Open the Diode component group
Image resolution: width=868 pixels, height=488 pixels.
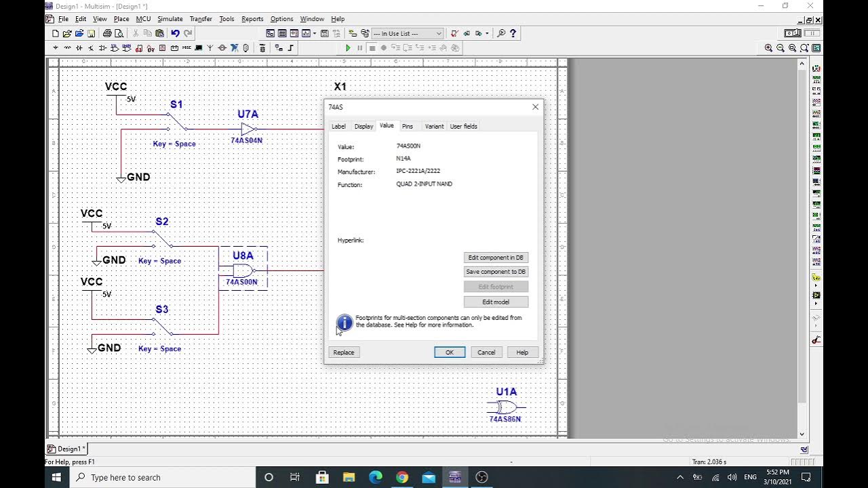tap(79, 48)
